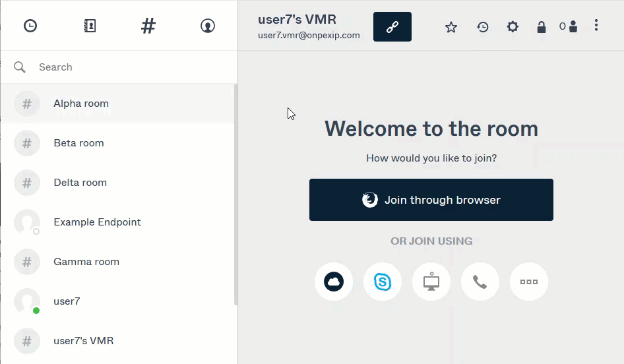Open room settings gear icon
Image resolution: width=624 pixels, height=364 pixels.
point(513,27)
